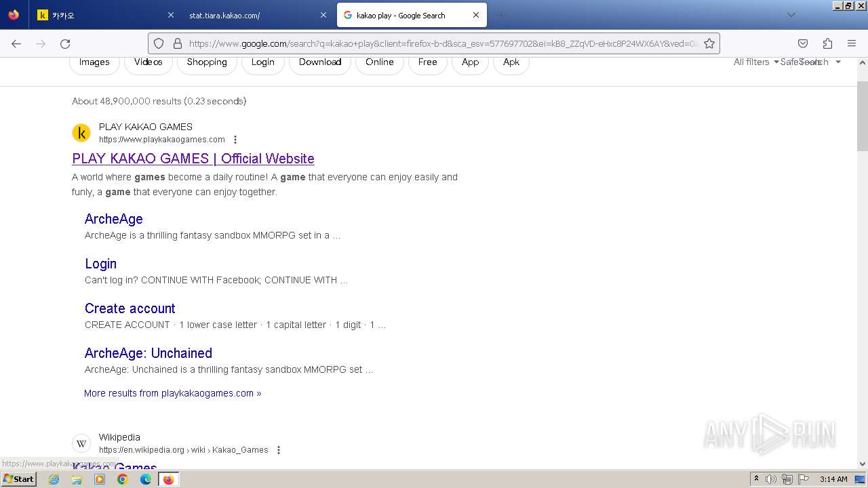Click the PLAY KAKAO GAMES source name

click(x=146, y=127)
